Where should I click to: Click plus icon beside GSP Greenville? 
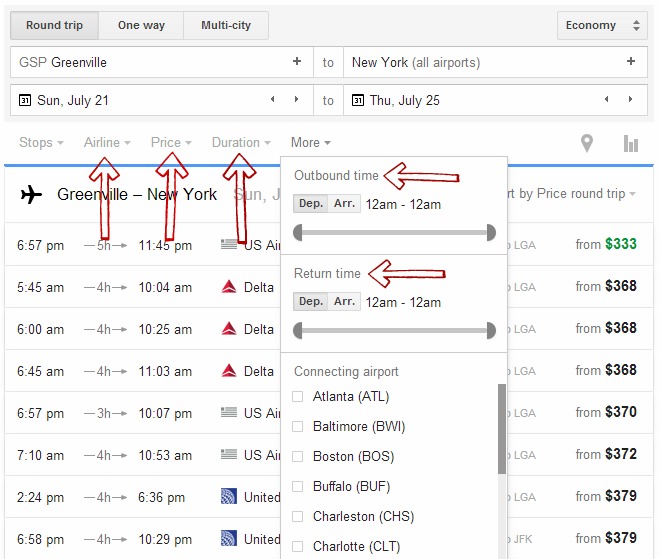click(296, 62)
